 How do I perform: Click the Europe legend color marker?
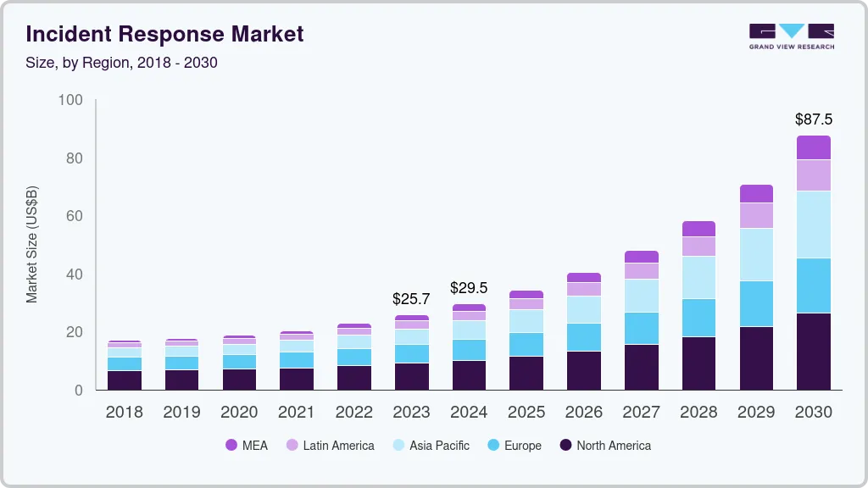pos(492,446)
